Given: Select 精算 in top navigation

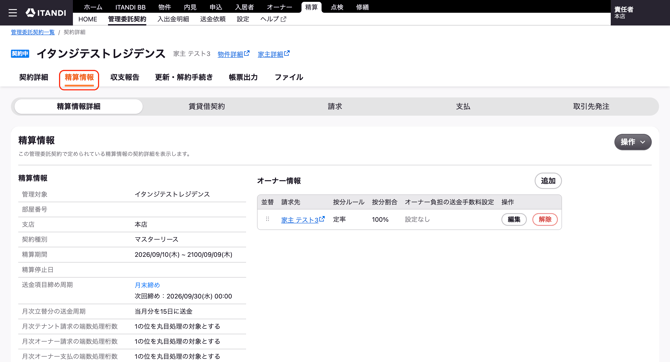Looking at the screenshot, I should click(311, 7).
